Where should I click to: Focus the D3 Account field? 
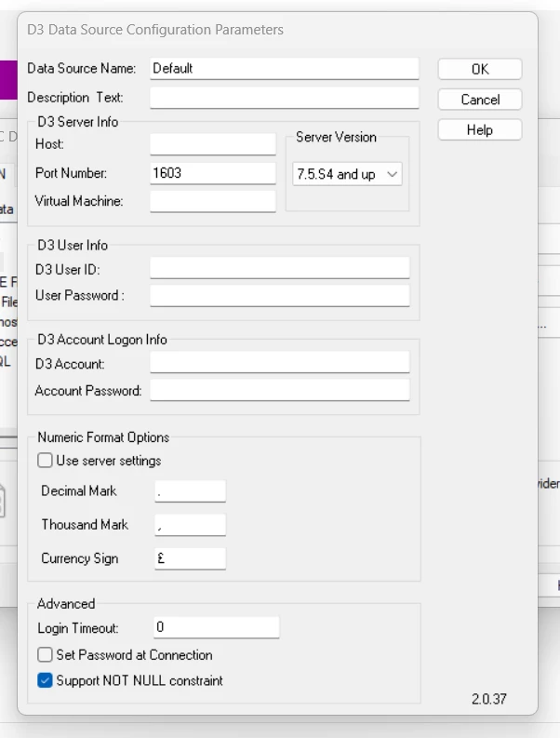(x=279, y=362)
